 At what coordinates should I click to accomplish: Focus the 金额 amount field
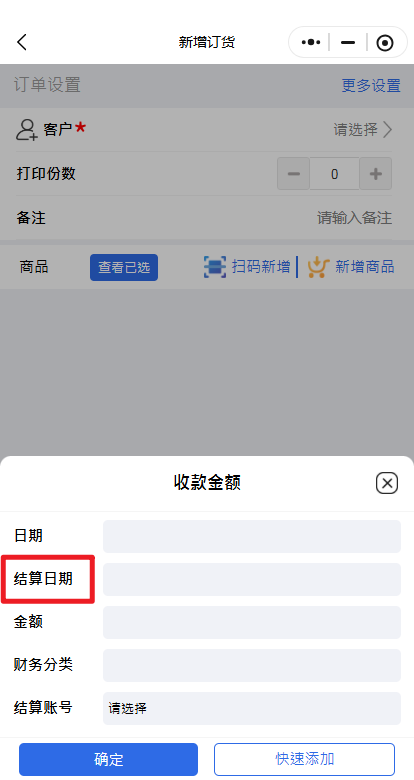pos(252,622)
